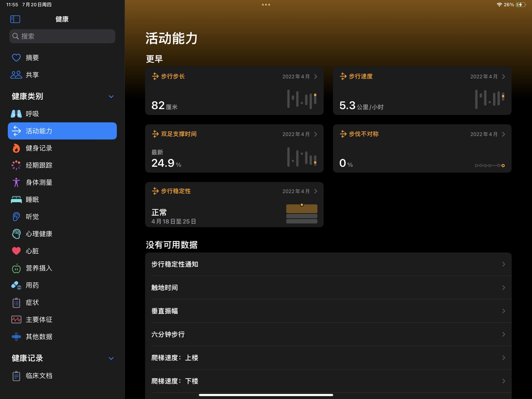Tap the 步行步长 bar chart thumbnail
Image resolution: width=532 pixels, height=399 pixels.
[302, 99]
